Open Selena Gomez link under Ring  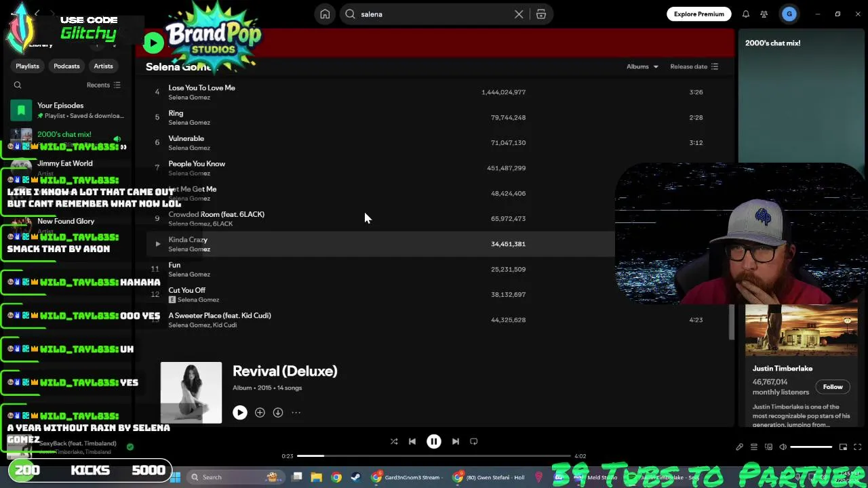tap(189, 123)
